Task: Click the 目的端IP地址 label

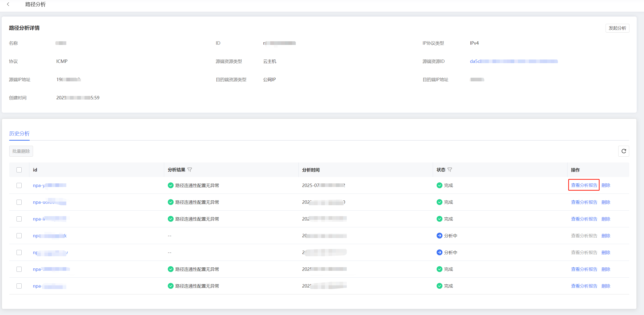Action: pyautogui.click(x=435, y=79)
